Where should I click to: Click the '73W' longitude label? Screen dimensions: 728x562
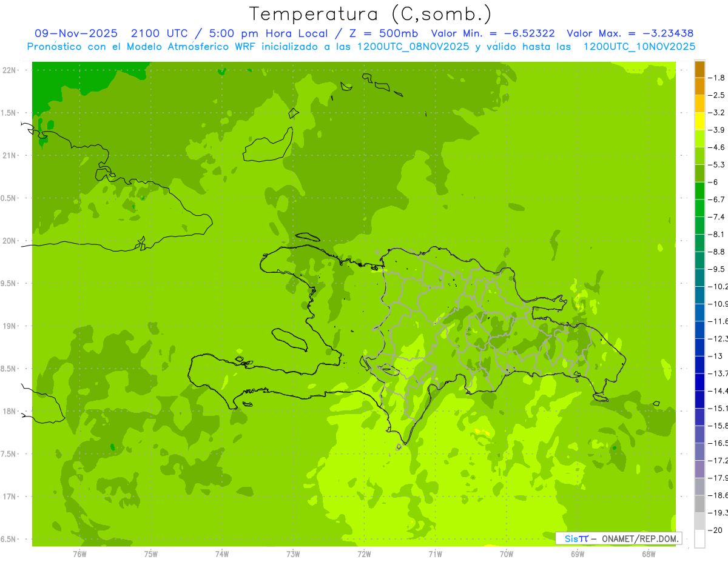[293, 554]
